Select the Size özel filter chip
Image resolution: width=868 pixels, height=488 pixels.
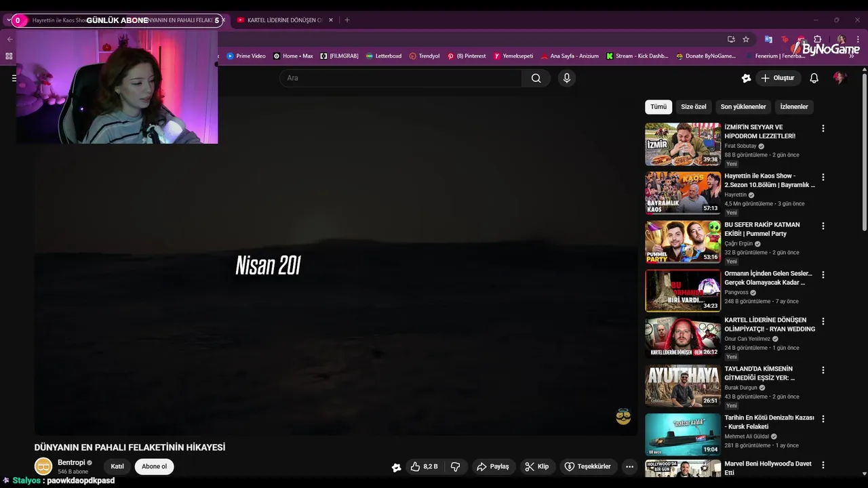click(x=694, y=107)
